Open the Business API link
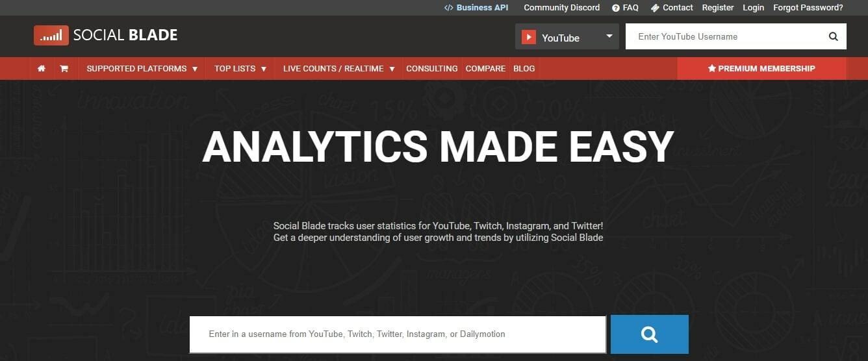Screen dimensions: 868x361 [x=476, y=8]
